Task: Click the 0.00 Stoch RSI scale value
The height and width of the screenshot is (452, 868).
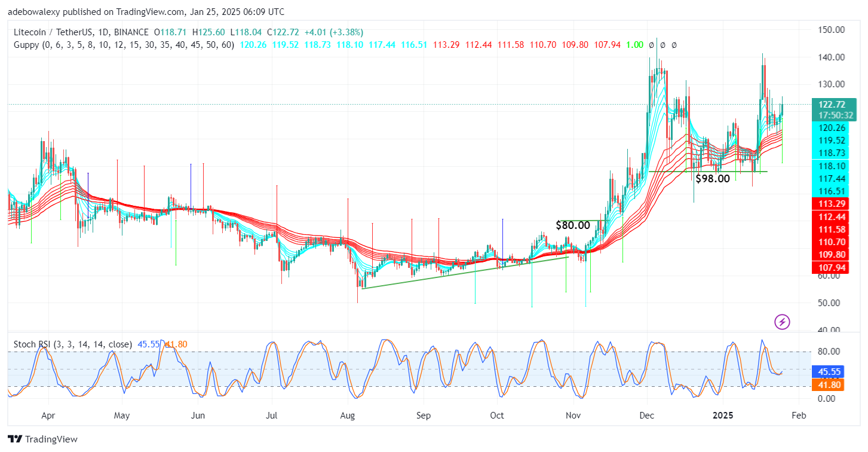Action: [x=827, y=398]
